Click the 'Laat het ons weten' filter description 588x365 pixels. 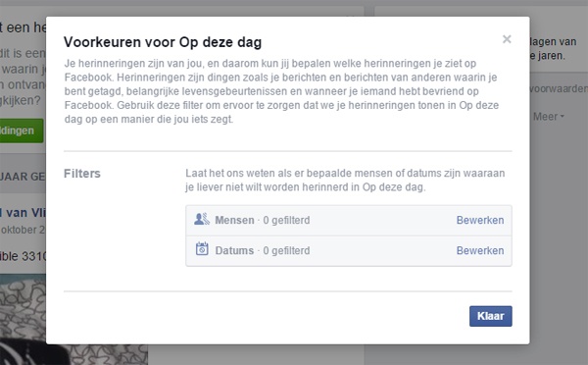pyautogui.click(x=345, y=181)
